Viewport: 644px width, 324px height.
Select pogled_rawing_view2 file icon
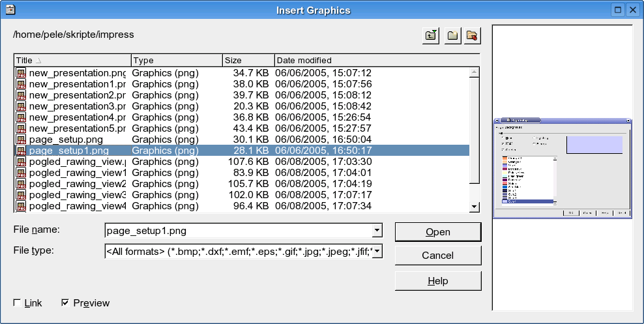[21, 184]
